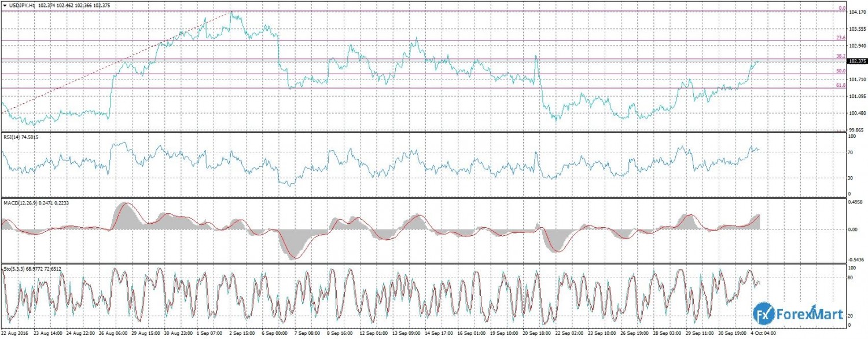Click the 4 Oct 04:00 time axis label
The image size is (868, 339).
coord(764,334)
